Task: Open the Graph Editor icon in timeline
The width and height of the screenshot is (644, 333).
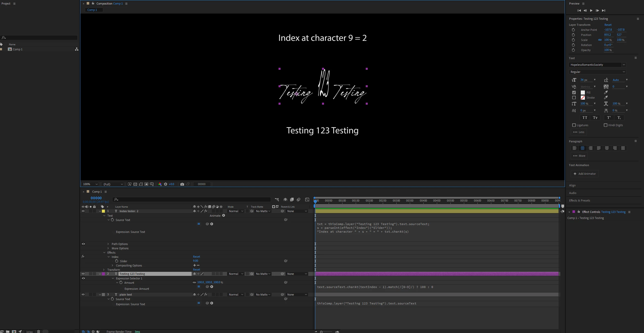Action: point(307,199)
